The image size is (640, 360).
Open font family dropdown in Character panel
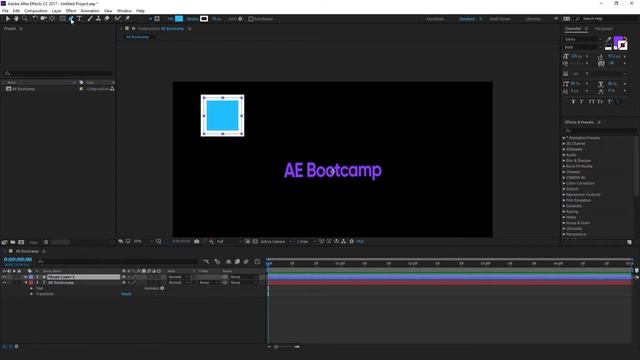tap(583, 40)
